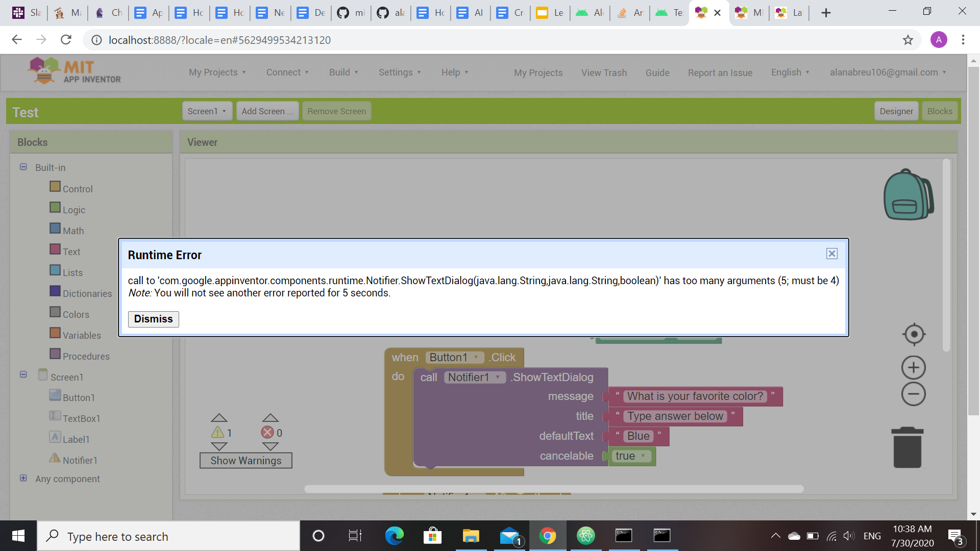Select the Colors block category swatch
The image size is (980, 551).
(x=55, y=312)
